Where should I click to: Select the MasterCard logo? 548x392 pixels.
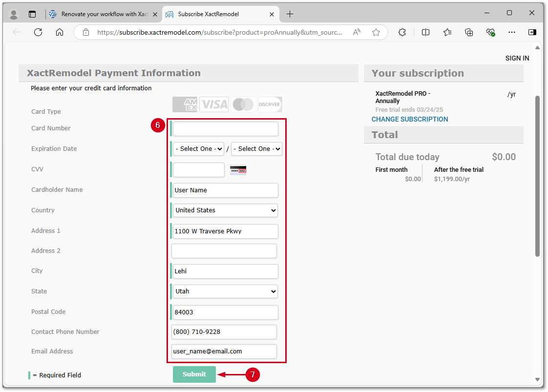pyautogui.click(x=243, y=104)
